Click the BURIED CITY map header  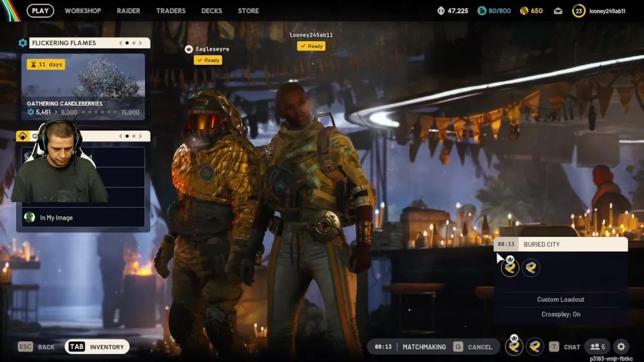coord(560,244)
